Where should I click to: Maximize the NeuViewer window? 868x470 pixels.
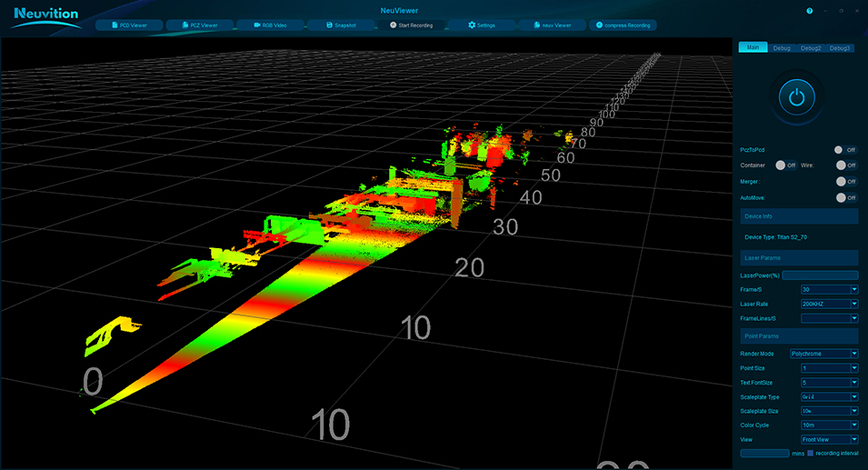coord(841,11)
